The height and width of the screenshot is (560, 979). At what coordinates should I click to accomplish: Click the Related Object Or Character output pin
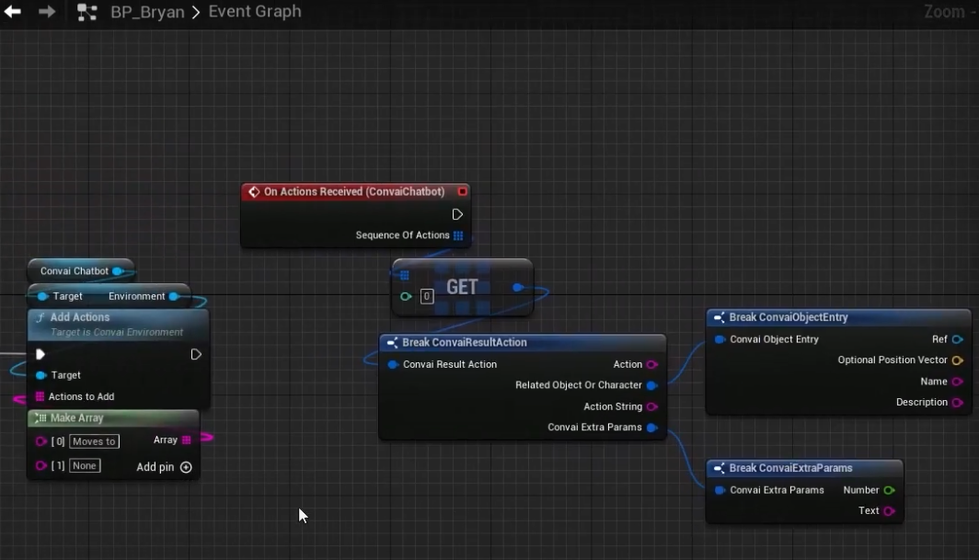pos(651,385)
